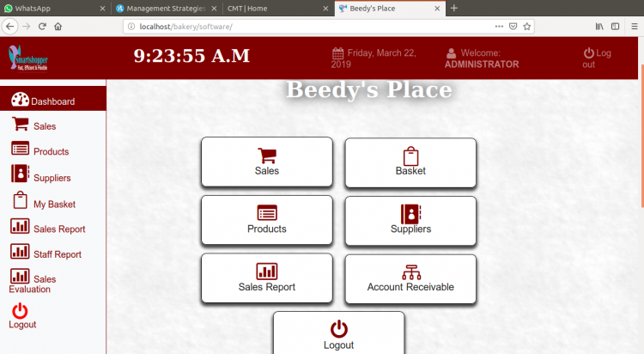Select the Beedy's Place browser tab
Screen dimensions: 644x354
tap(390, 9)
